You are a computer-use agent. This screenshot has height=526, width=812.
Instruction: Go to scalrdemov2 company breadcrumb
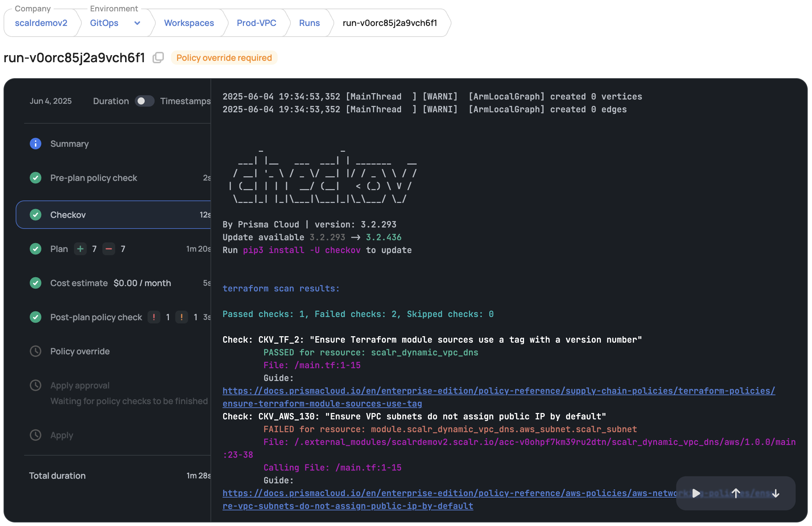click(41, 23)
